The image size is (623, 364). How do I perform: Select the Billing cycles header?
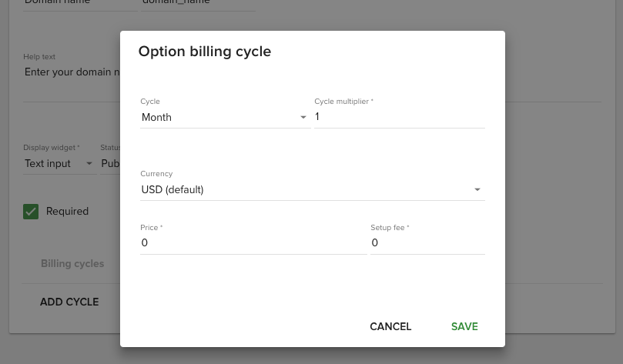coord(72,263)
